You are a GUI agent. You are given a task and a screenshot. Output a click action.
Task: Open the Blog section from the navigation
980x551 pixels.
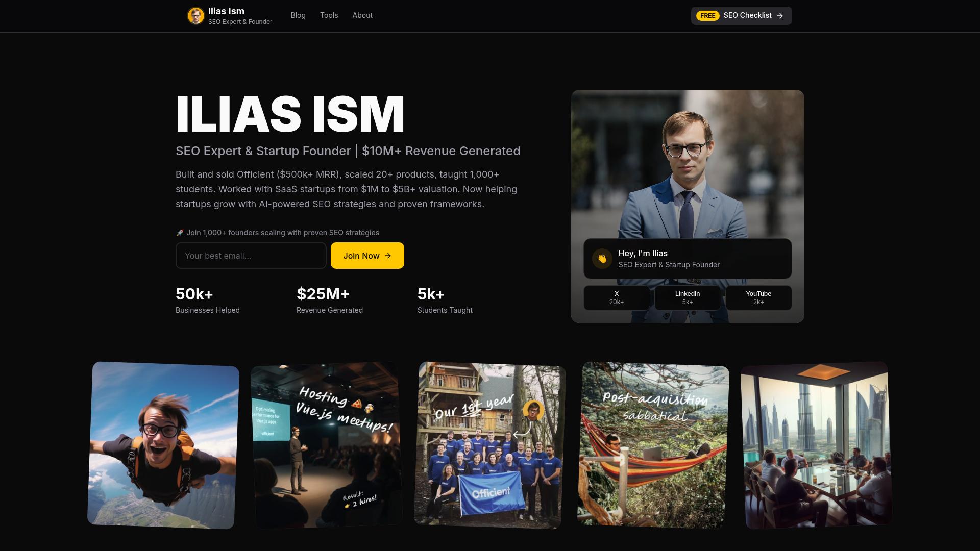click(x=298, y=15)
